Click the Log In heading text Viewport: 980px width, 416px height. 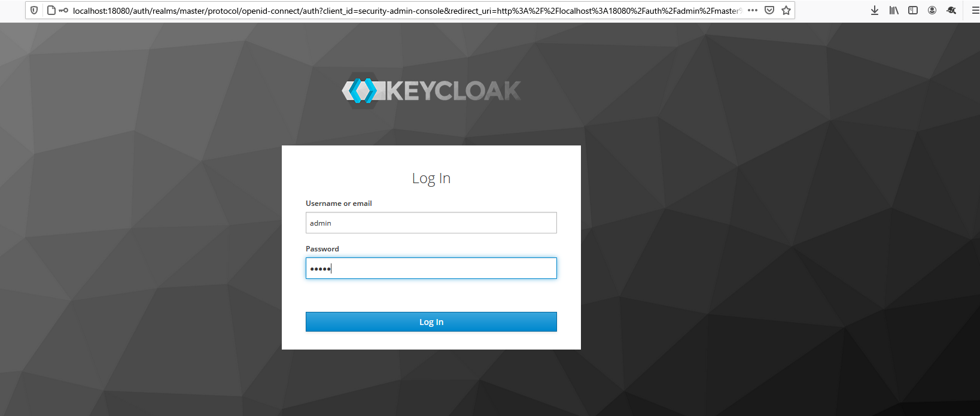(431, 178)
